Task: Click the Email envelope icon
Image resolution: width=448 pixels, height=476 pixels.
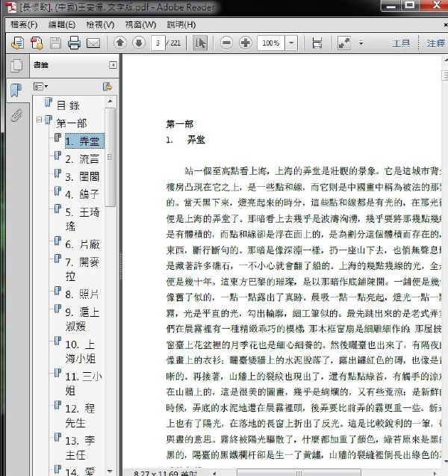Action: tap(93, 43)
